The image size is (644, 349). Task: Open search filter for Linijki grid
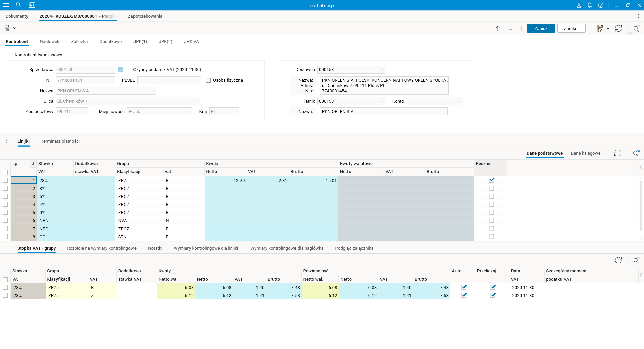[x=636, y=153]
